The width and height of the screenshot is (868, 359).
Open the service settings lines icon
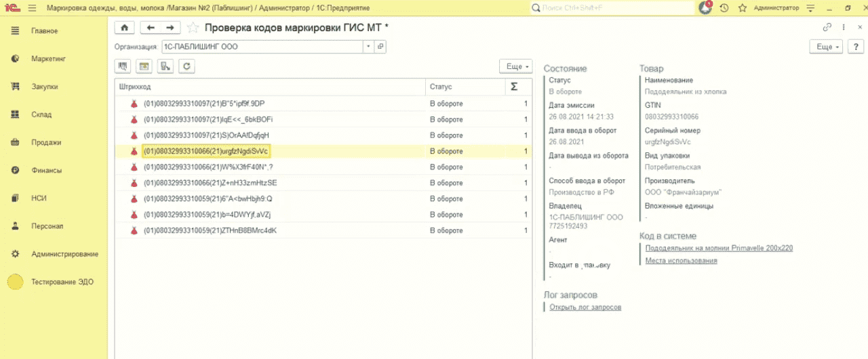812,7
